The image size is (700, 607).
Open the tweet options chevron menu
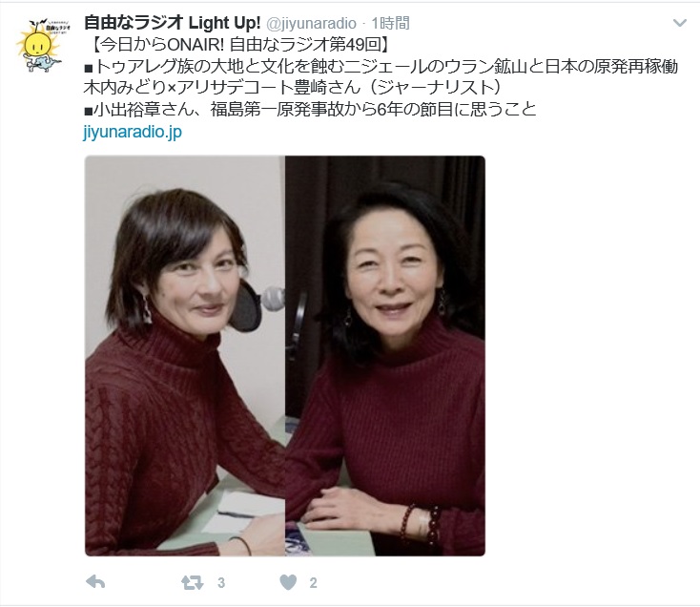coord(679,23)
